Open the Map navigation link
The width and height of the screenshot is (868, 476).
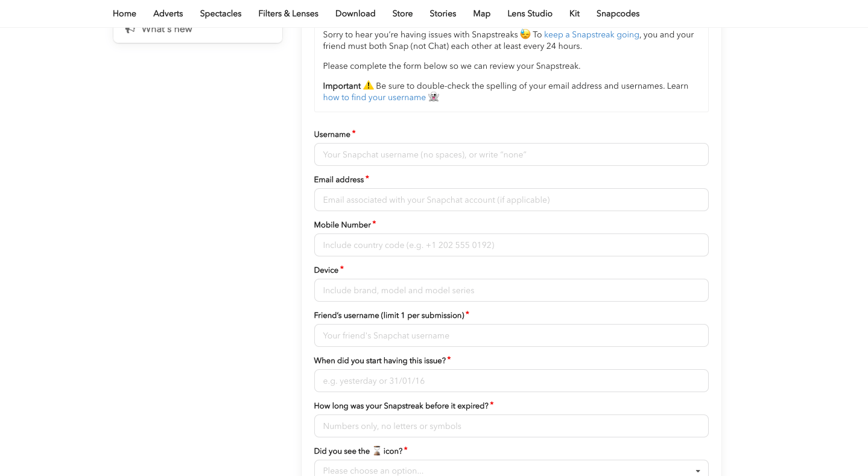pos(481,13)
